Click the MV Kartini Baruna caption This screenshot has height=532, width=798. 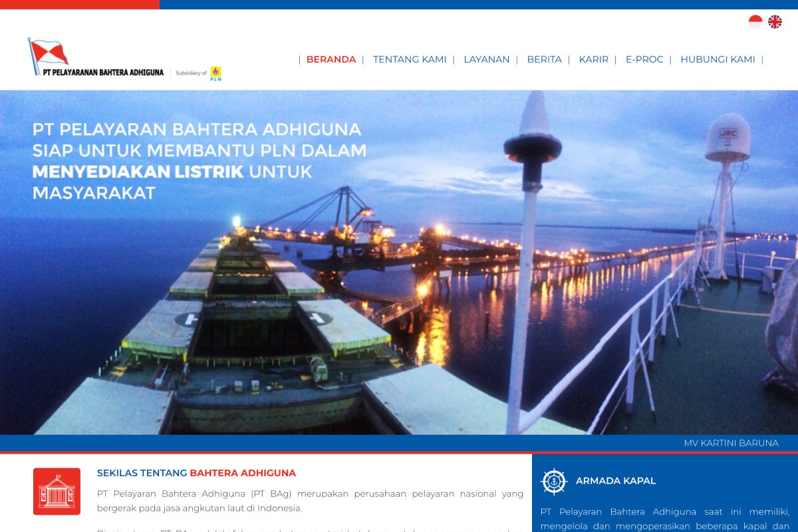pyautogui.click(x=731, y=443)
